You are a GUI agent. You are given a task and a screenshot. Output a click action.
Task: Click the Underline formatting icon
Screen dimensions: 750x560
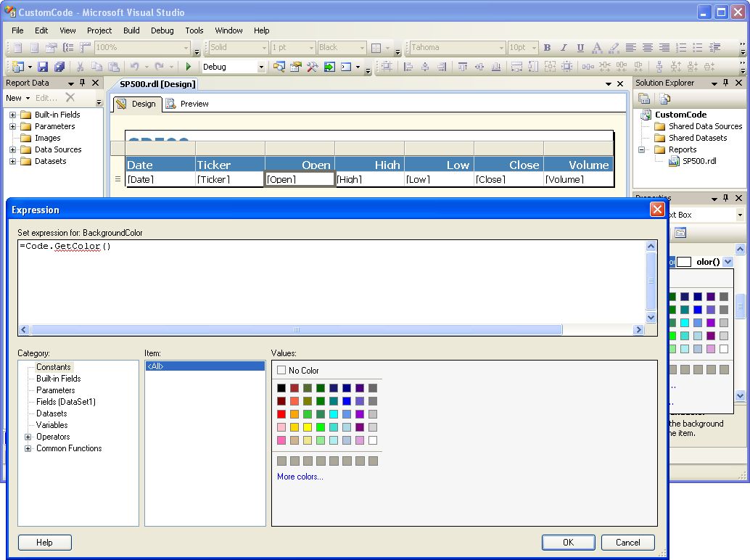click(580, 47)
